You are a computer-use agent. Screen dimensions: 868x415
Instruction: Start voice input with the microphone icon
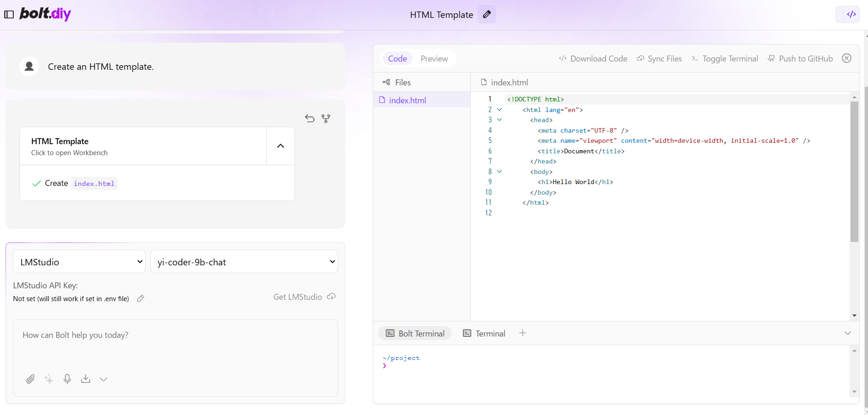point(67,379)
